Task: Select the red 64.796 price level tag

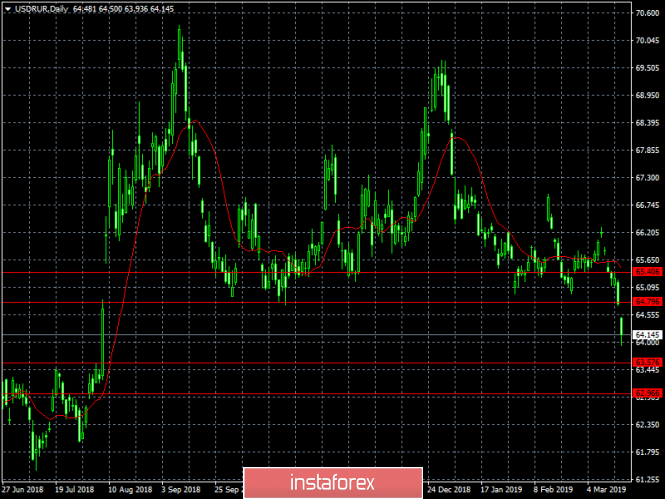Action: click(647, 301)
